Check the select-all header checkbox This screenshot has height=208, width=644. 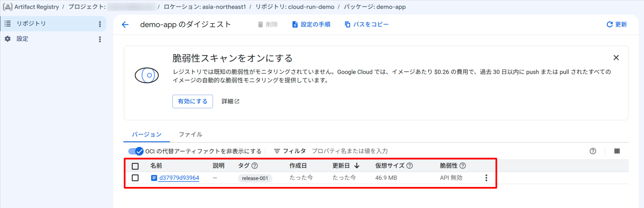pyautogui.click(x=135, y=166)
